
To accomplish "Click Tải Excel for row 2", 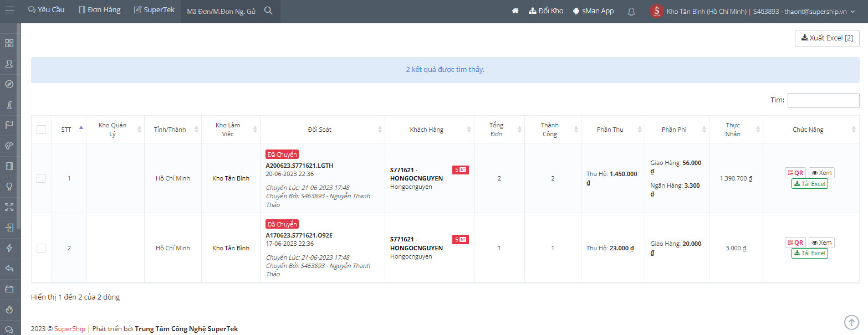I will pos(810,253).
